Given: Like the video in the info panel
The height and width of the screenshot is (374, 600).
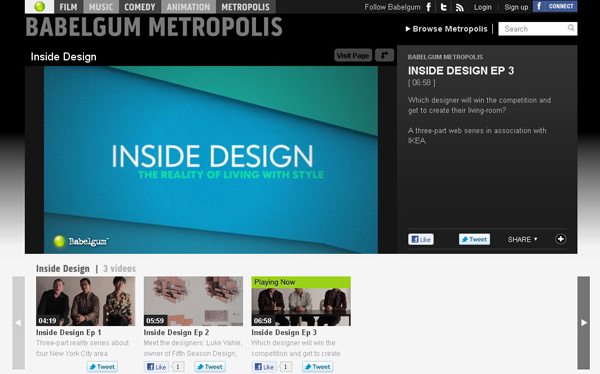Looking at the screenshot, I should point(421,239).
